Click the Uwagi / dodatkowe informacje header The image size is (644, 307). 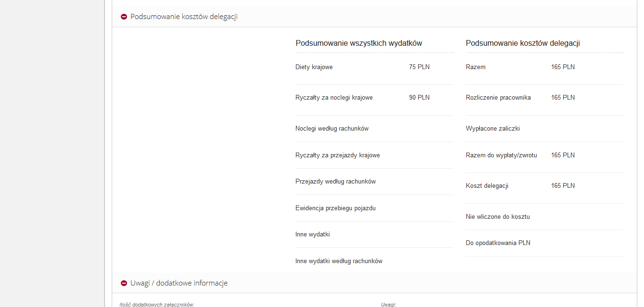point(179,283)
